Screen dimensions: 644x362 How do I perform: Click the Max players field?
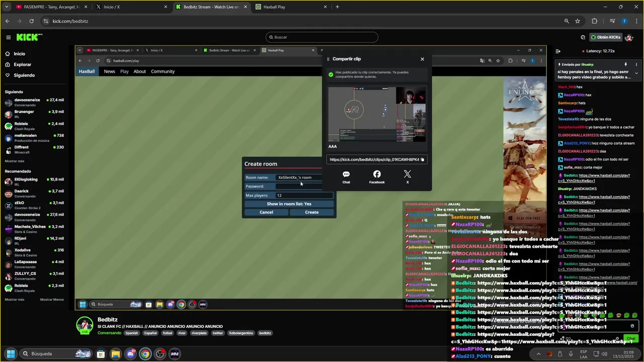304,195
